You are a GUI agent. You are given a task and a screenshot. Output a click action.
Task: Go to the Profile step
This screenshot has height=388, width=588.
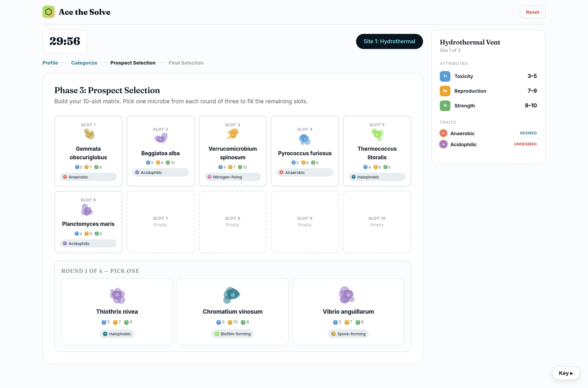tap(50, 63)
